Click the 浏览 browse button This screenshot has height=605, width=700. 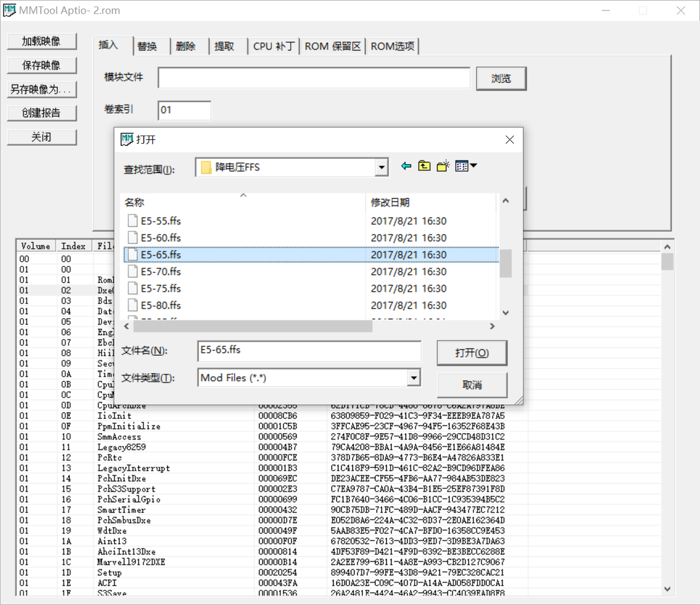click(501, 79)
